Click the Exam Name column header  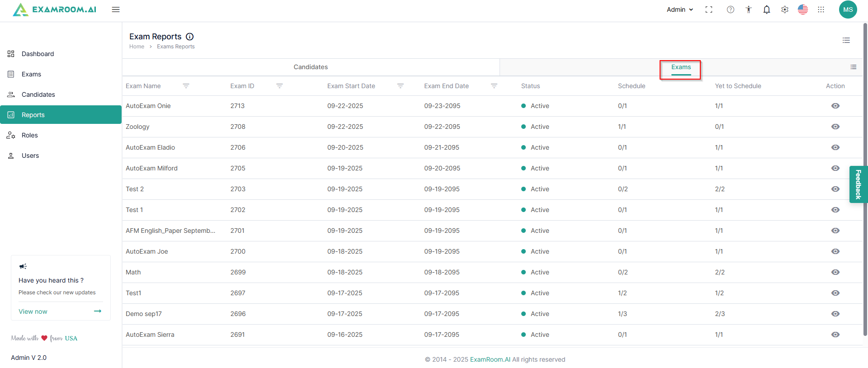[143, 86]
